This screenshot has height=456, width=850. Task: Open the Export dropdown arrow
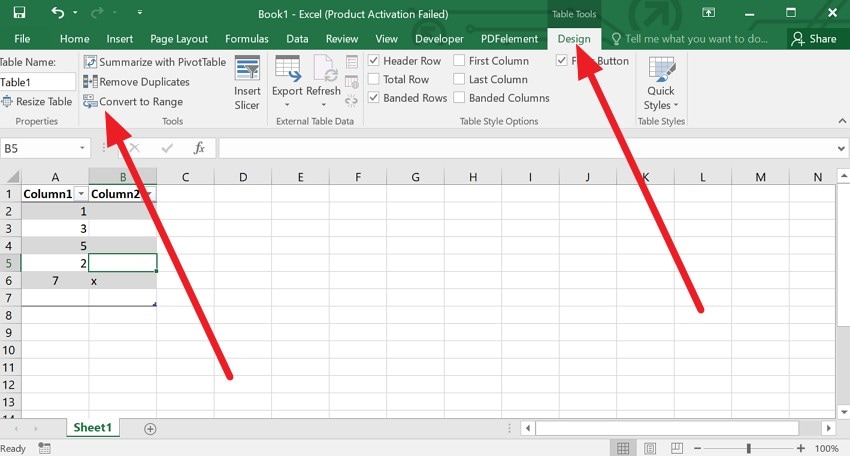tap(287, 105)
